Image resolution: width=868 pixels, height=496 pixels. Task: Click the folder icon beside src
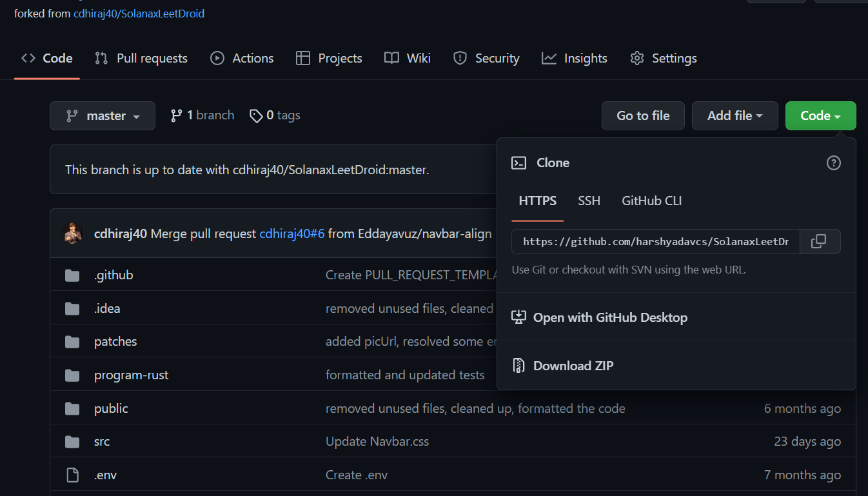(72, 442)
